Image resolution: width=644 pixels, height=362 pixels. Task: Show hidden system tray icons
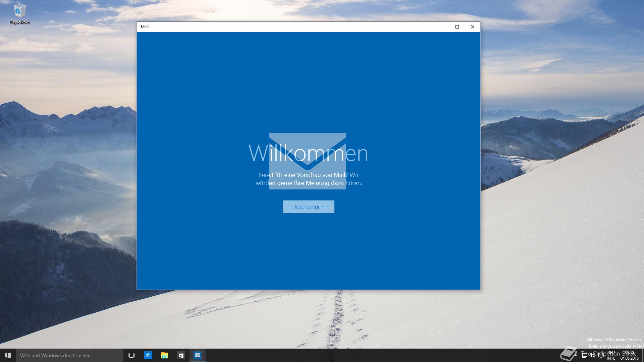coord(576,355)
